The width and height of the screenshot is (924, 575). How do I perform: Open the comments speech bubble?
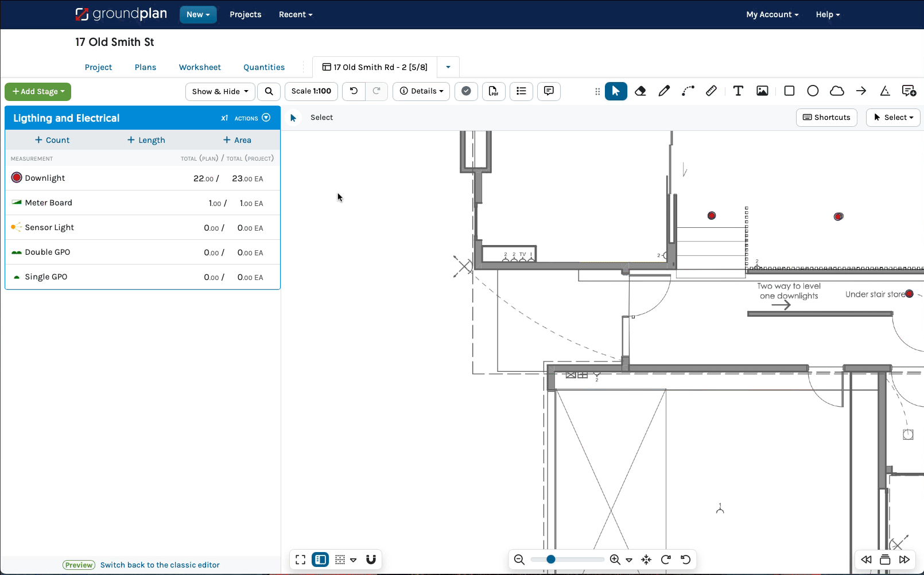(x=549, y=91)
